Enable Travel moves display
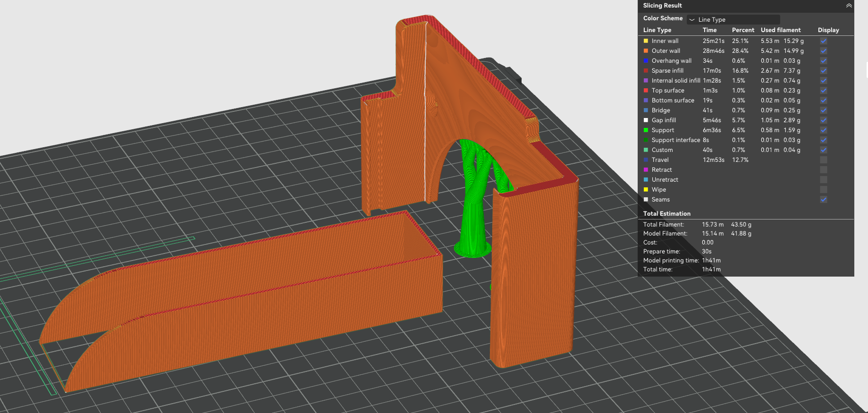 (823, 160)
